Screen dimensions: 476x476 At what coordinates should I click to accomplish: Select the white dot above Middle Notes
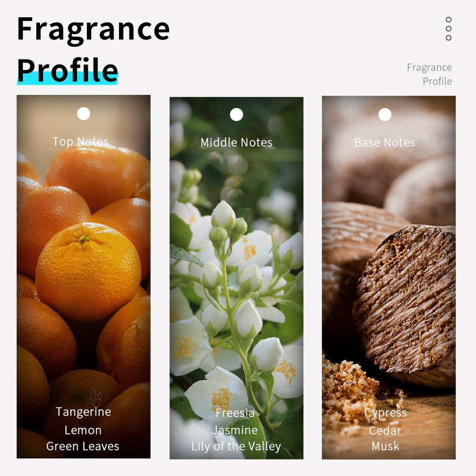(x=237, y=115)
